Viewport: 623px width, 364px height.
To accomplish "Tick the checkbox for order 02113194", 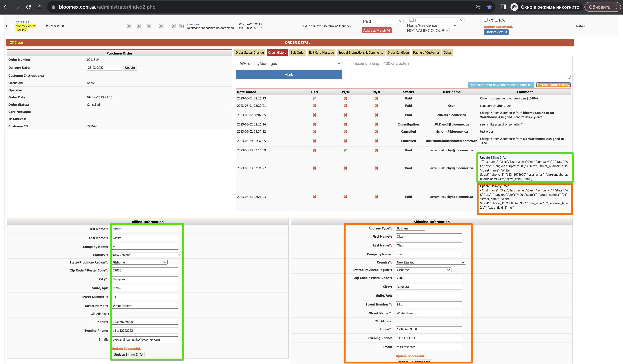I will 11,26.
